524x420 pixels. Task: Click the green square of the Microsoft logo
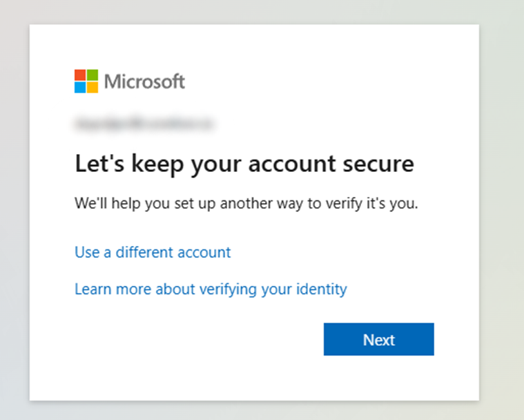93,75
